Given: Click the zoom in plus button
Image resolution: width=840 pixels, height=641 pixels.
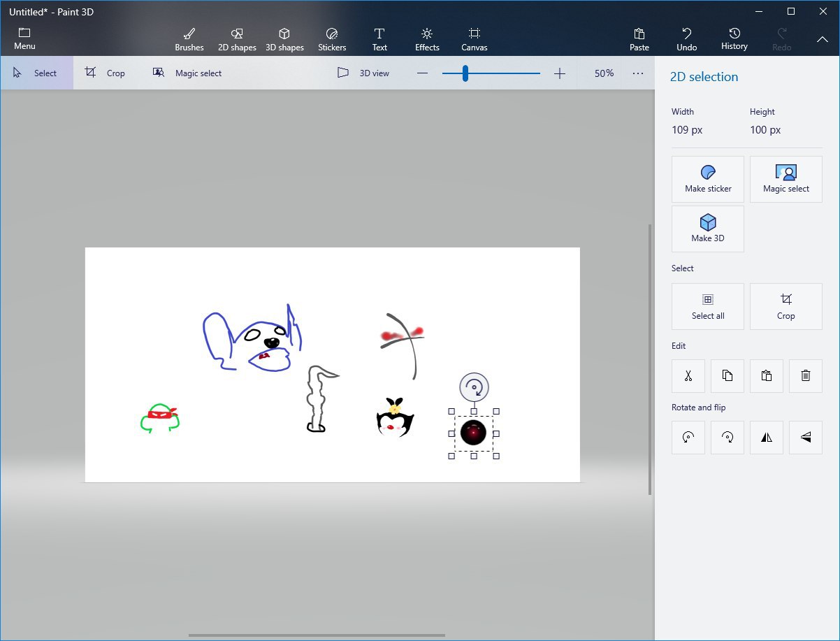Looking at the screenshot, I should [x=560, y=73].
